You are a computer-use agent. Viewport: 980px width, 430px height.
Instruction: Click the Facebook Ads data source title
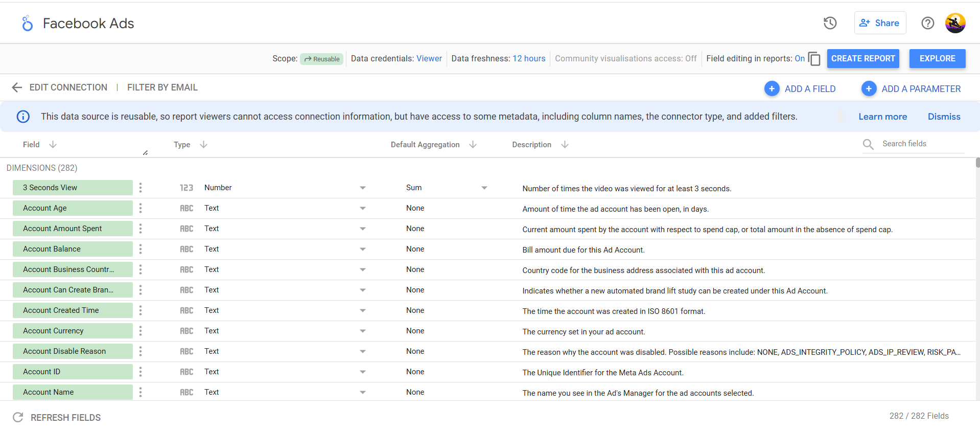coord(88,24)
